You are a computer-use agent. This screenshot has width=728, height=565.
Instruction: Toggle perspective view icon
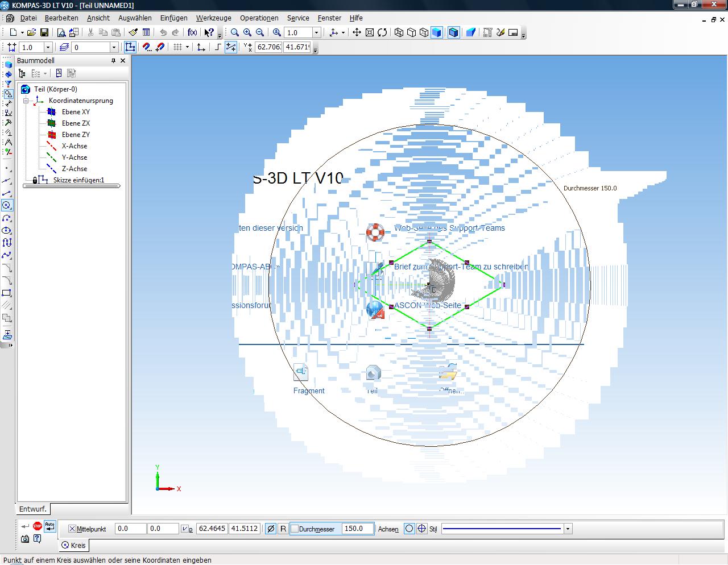pyautogui.click(x=470, y=32)
